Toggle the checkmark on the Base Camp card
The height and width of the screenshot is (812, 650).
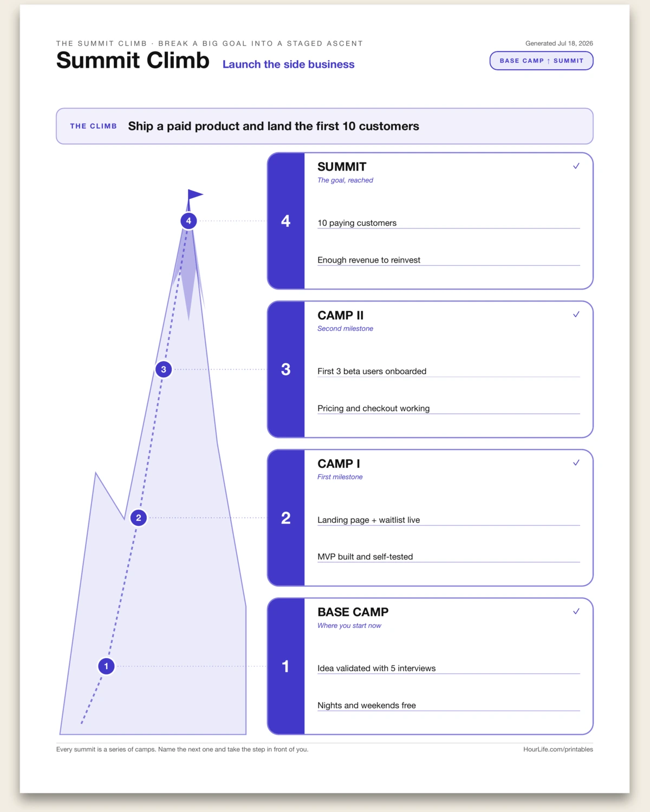point(576,611)
